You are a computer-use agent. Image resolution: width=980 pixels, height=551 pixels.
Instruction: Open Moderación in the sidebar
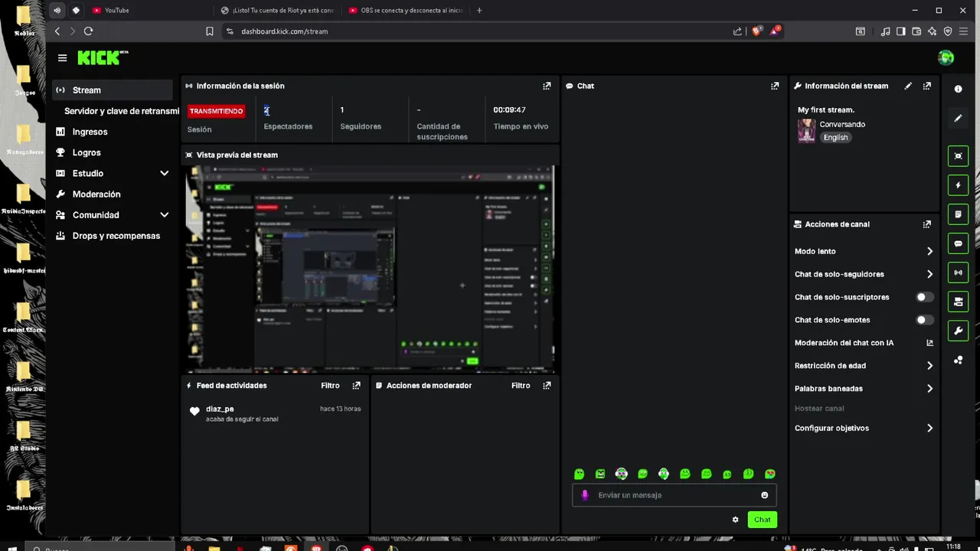[x=96, y=194]
